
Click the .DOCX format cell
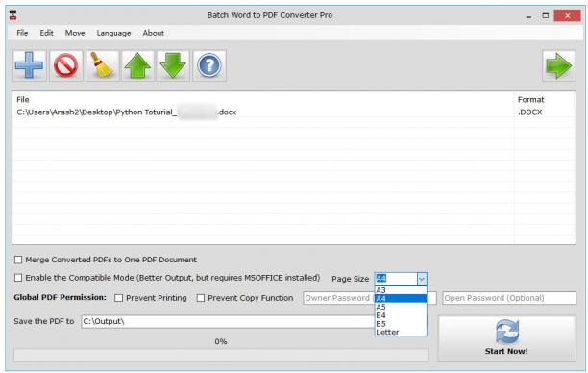530,112
